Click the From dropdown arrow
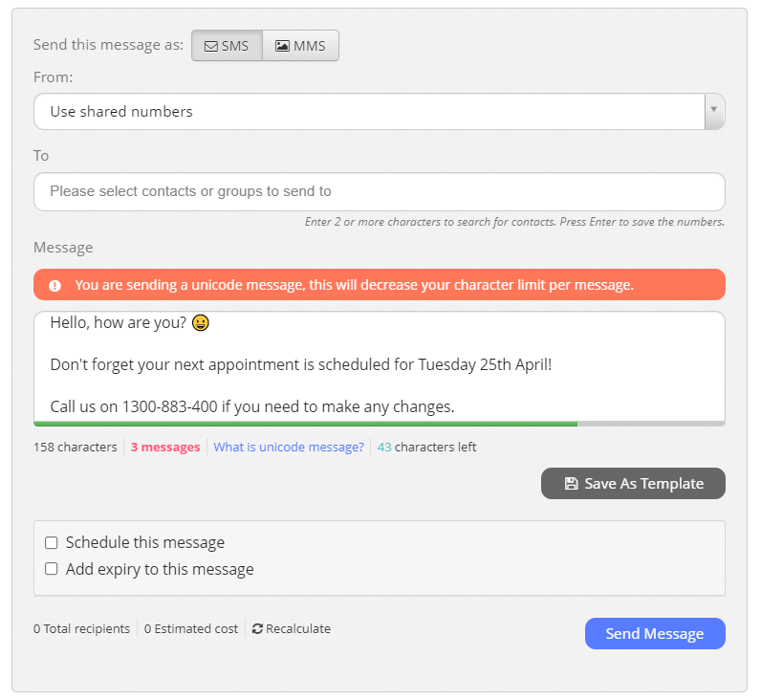Screen dimensions: 761x700 coord(713,112)
